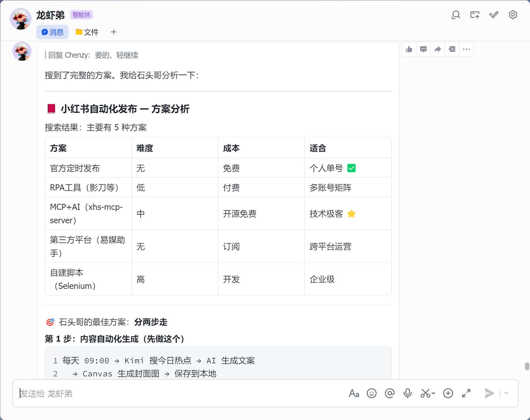Click circled plus attachment icon
Screen dimensions: 530x420
point(448,394)
